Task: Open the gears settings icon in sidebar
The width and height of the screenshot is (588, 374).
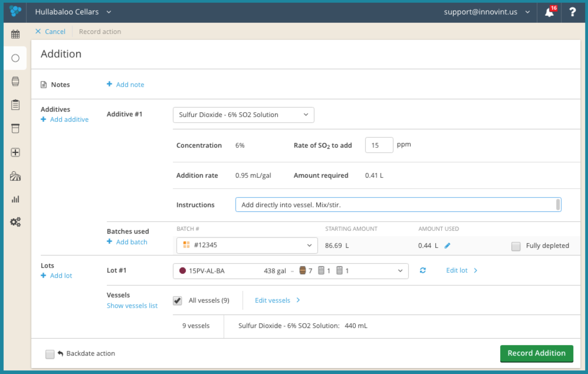Action: point(15,222)
